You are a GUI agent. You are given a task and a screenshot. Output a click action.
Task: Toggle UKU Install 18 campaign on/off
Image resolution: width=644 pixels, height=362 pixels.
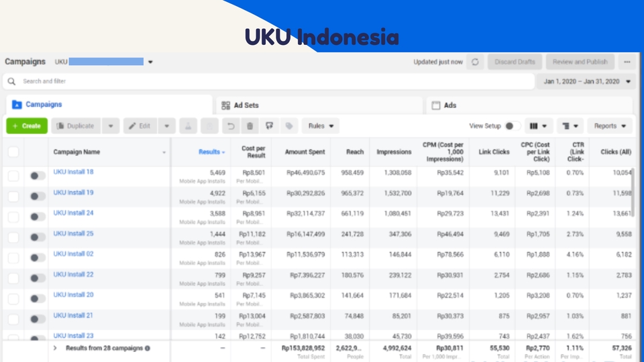[x=38, y=176]
